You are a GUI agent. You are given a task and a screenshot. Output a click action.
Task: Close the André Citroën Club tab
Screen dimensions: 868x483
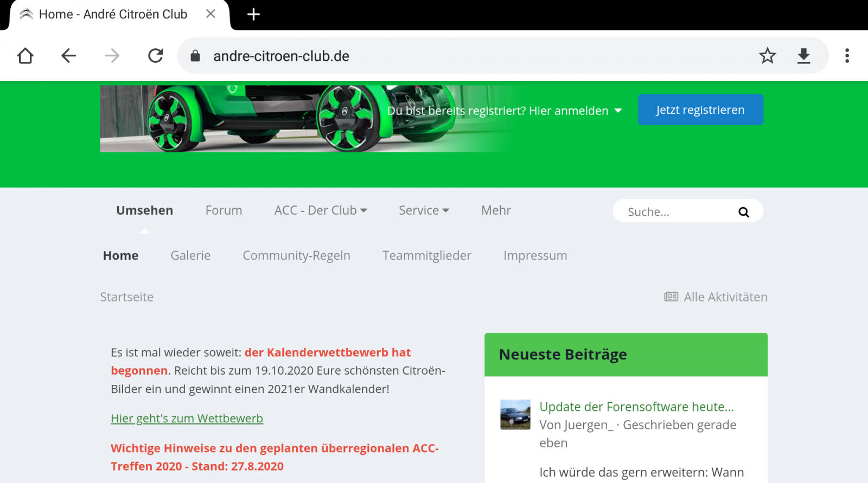tap(210, 14)
